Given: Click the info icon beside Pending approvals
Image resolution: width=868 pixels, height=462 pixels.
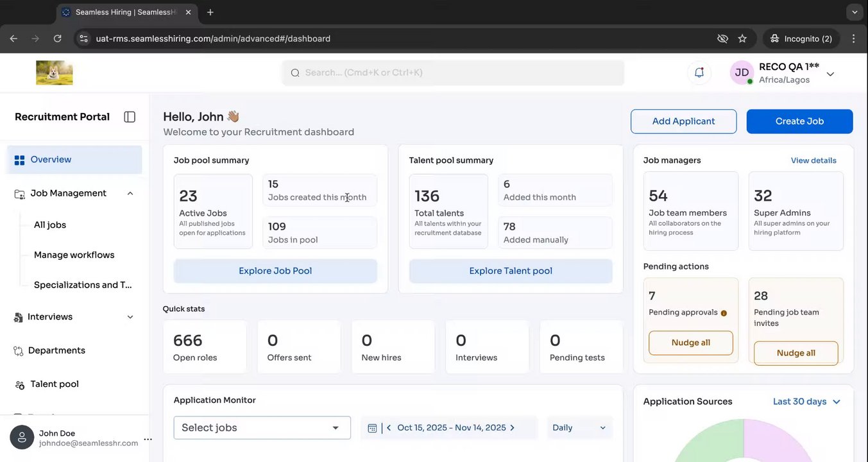Looking at the screenshot, I should pyautogui.click(x=724, y=313).
